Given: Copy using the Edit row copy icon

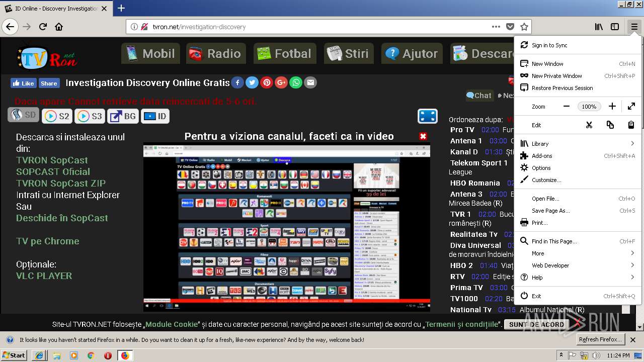Looking at the screenshot, I should [610, 125].
